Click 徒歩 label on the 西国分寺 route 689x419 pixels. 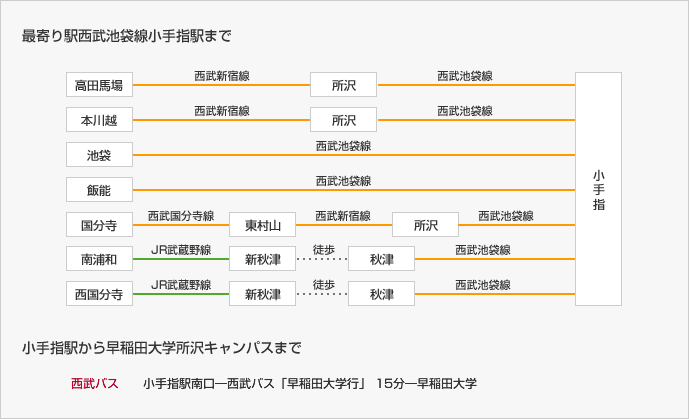pos(324,285)
